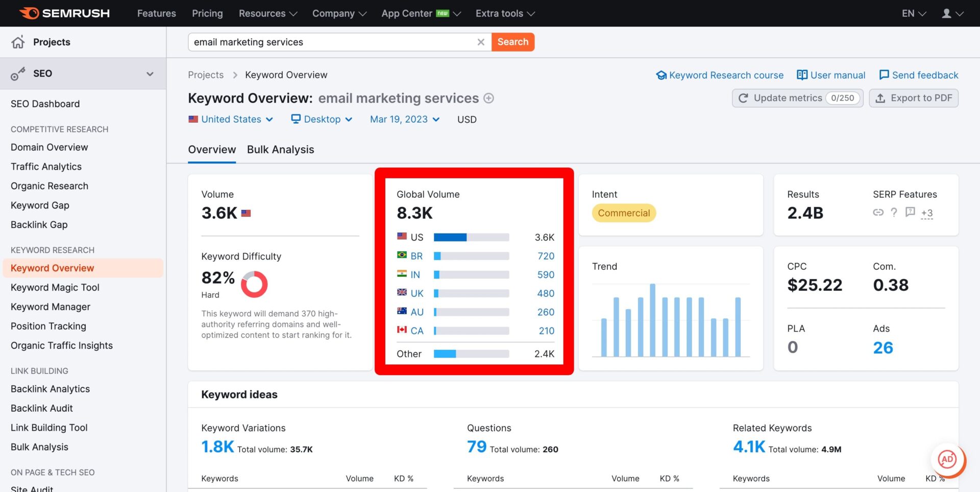This screenshot has width=980, height=492.
Task: Click the US volume bar
Action: point(471,237)
